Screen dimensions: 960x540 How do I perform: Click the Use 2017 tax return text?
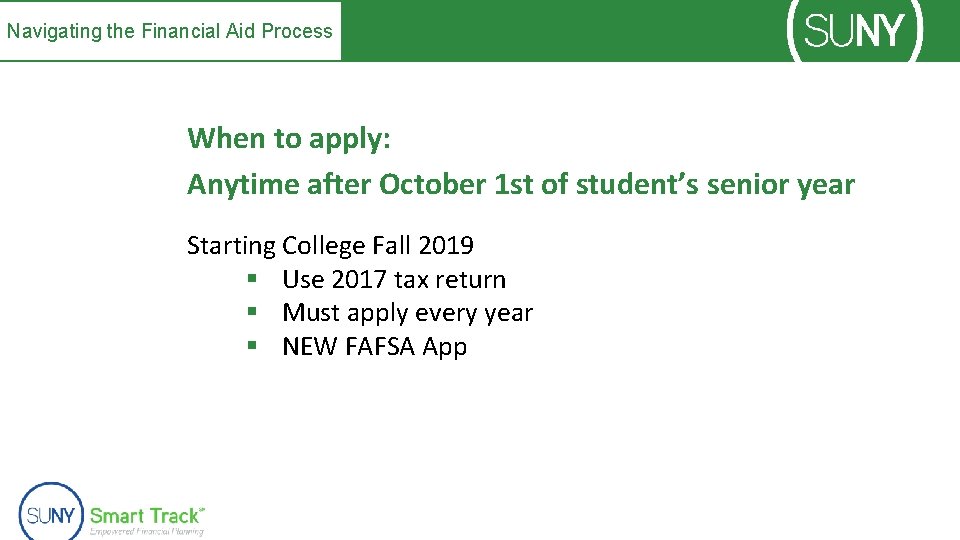pos(394,280)
